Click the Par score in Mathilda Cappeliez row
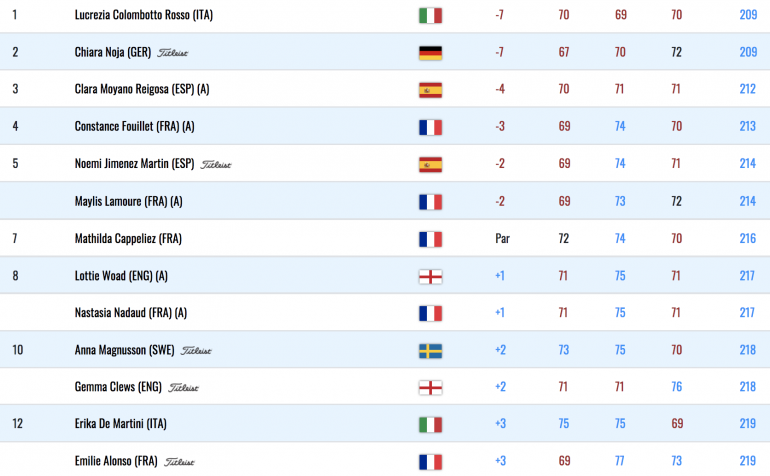The width and height of the screenshot is (770, 476). click(x=502, y=239)
